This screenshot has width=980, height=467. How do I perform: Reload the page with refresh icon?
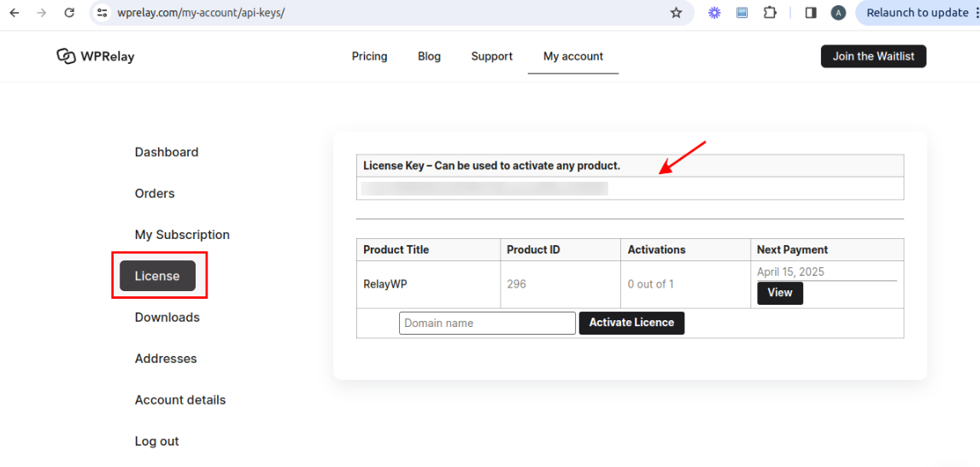coord(70,13)
